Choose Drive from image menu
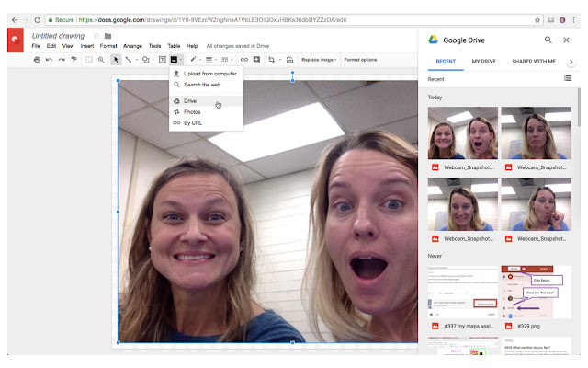Image resolution: width=588 pixels, height=368 pixels. tap(206, 100)
